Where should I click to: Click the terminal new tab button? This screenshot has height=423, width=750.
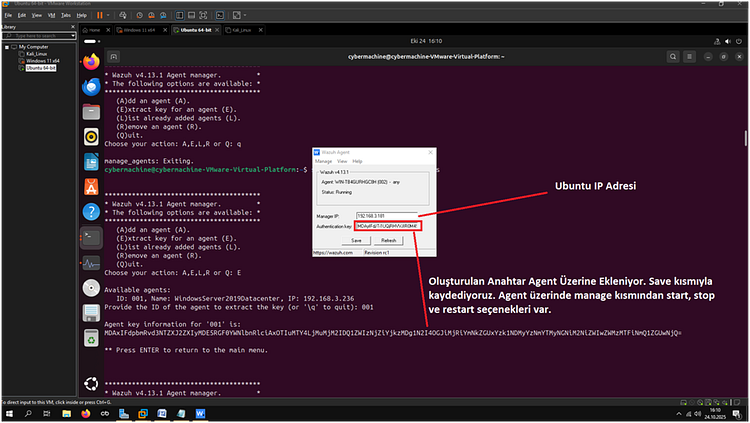coord(113,57)
